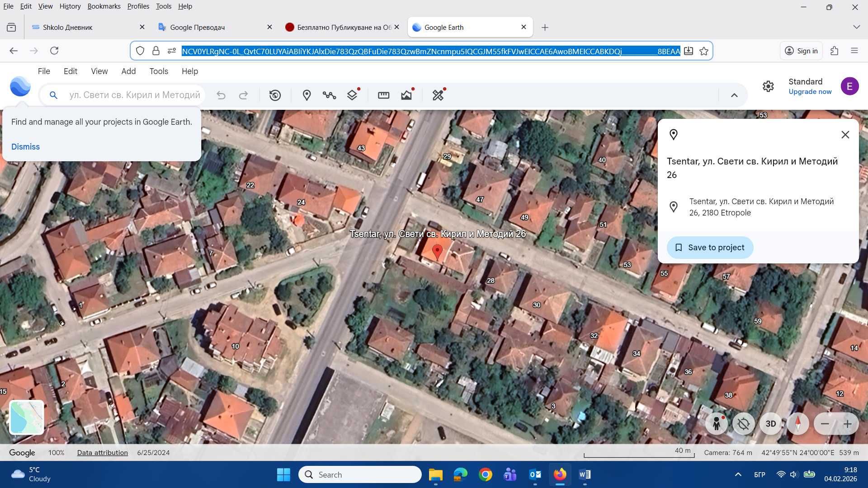Click the historical imagery clock icon
The width and height of the screenshot is (868, 488).
tap(275, 95)
